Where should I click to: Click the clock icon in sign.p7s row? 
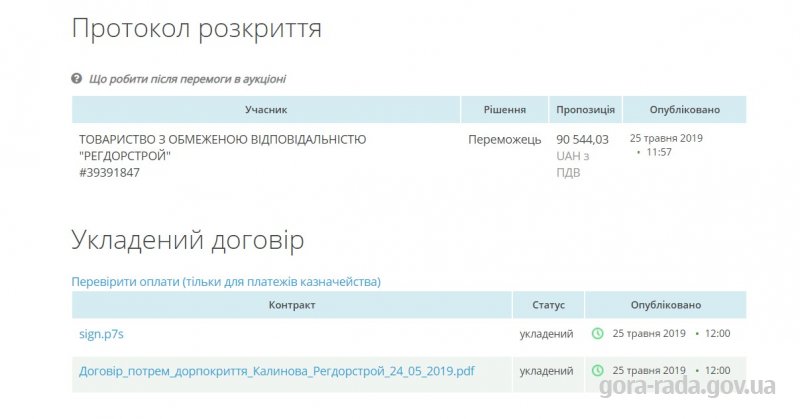pos(597,333)
